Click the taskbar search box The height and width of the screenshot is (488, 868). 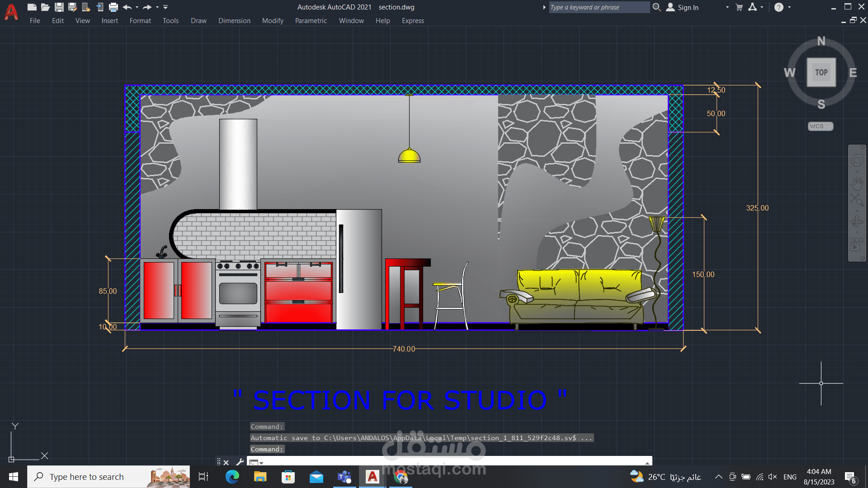pos(108,477)
